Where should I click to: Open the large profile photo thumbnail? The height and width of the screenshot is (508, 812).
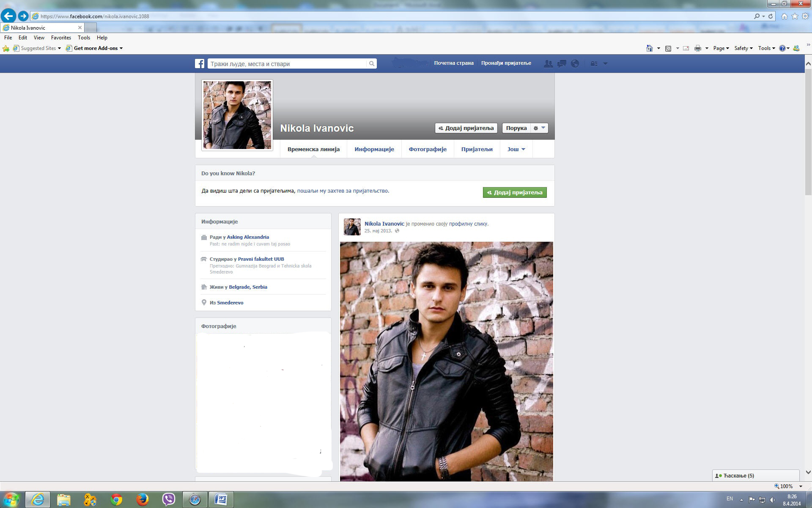click(x=237, y=115)
